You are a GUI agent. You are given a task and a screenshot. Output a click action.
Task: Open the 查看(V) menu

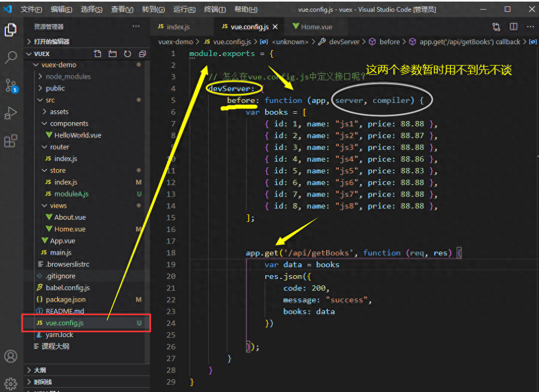coord(122,9)
